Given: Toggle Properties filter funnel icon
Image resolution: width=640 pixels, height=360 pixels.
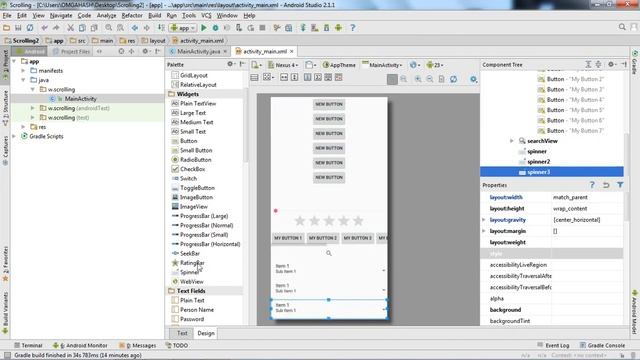Looking at the screenshot, I should click(620, 185).
